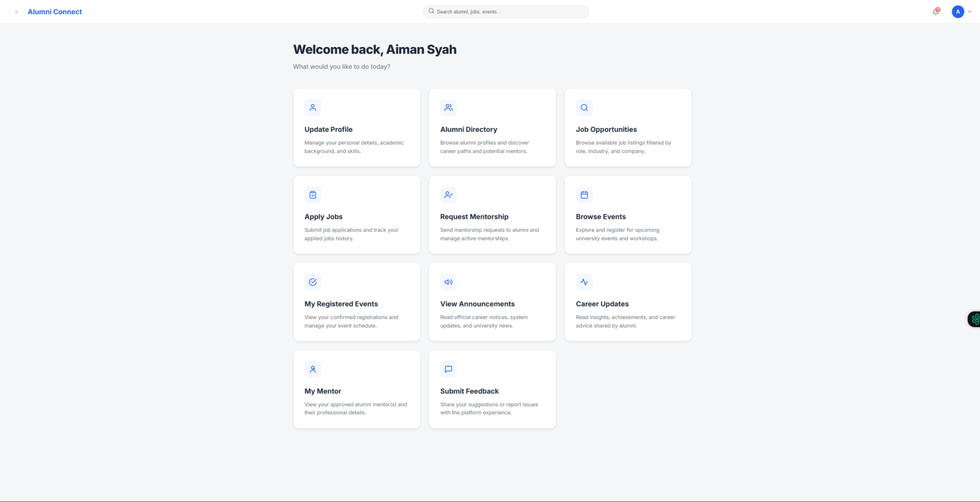Image resolution: width=980 pixels, height=502 pixels.
Task: Click the Submit Feedback chat bubble icon
Action: pyautogui.click(x=448, y=369)
